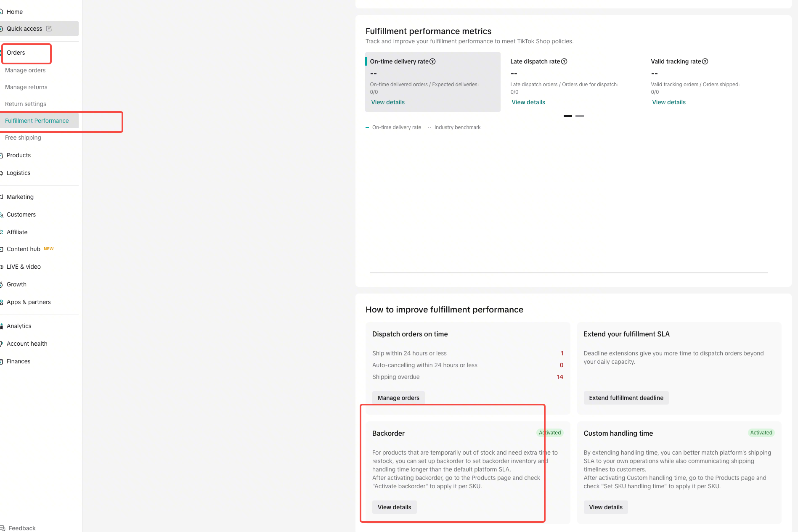
Task: Click the Quick access edit icon
Action: pos(49,29)
